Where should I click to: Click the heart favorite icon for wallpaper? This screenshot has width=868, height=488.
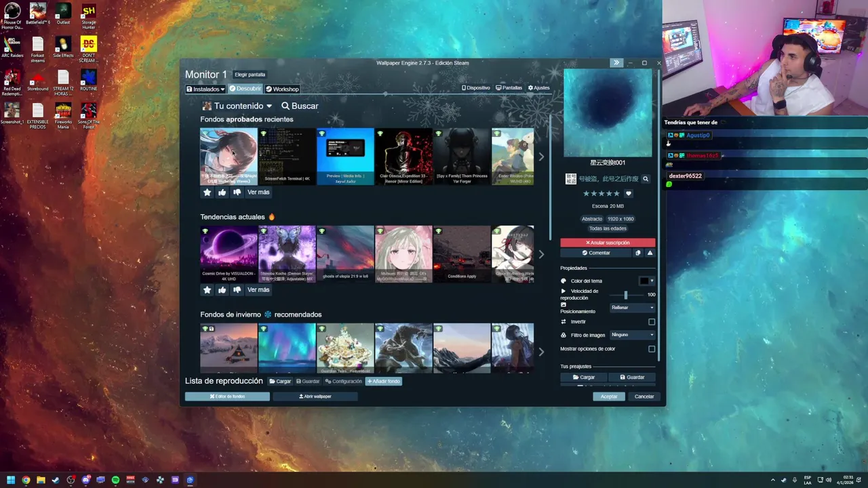[628, 194]
